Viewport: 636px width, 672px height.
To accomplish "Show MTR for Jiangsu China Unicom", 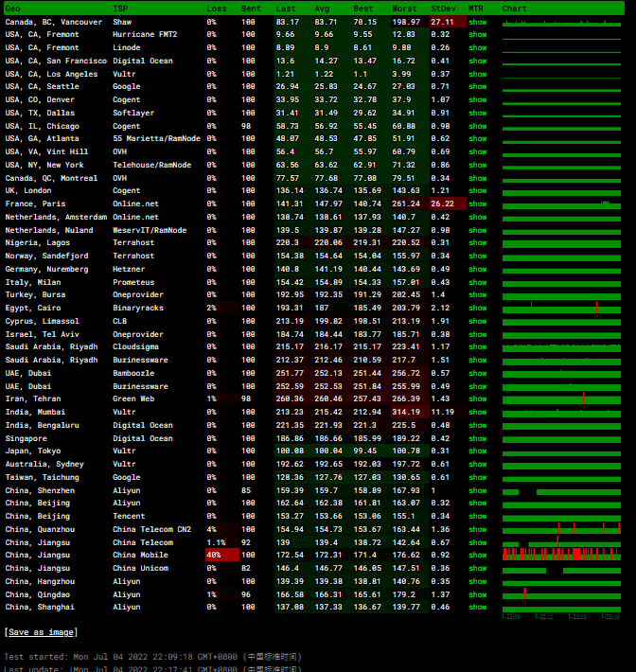I will (x=477, y=568).
